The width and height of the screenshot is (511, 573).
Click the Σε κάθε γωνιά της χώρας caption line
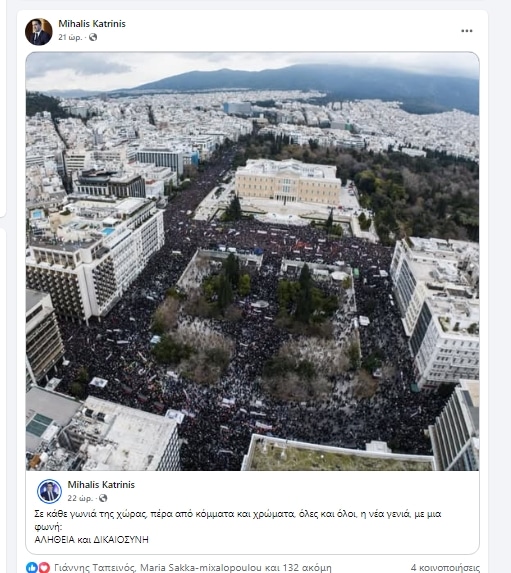click(238, 514)
